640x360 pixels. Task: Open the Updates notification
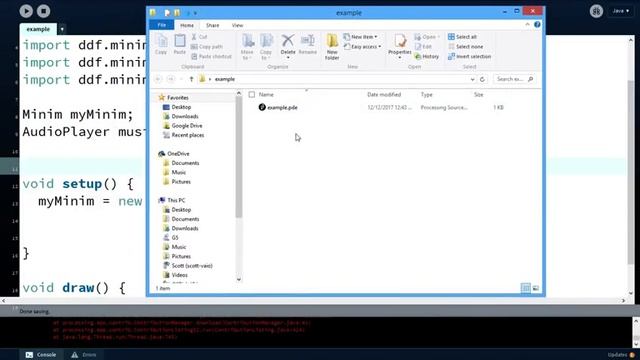(621, 355)
